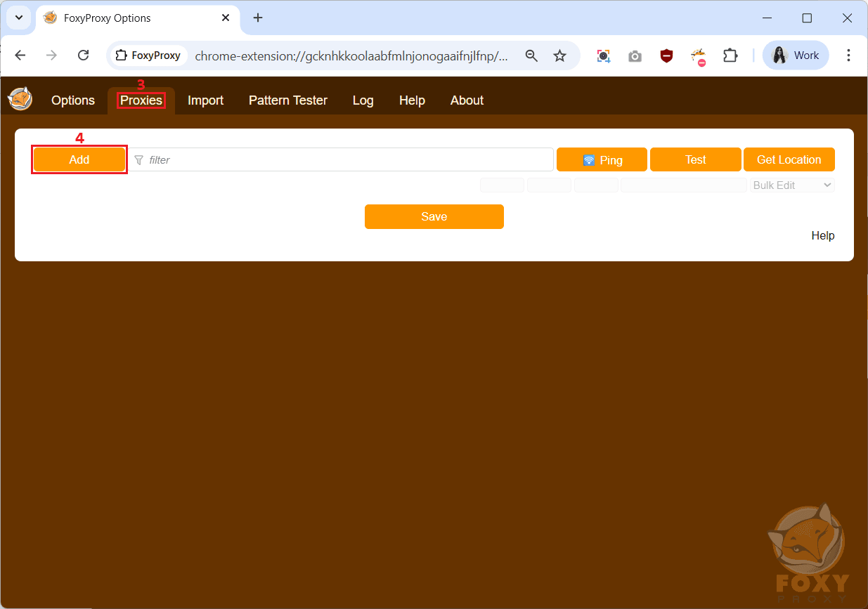
Task: Open the Work profile menu
Action: point(796,55)
